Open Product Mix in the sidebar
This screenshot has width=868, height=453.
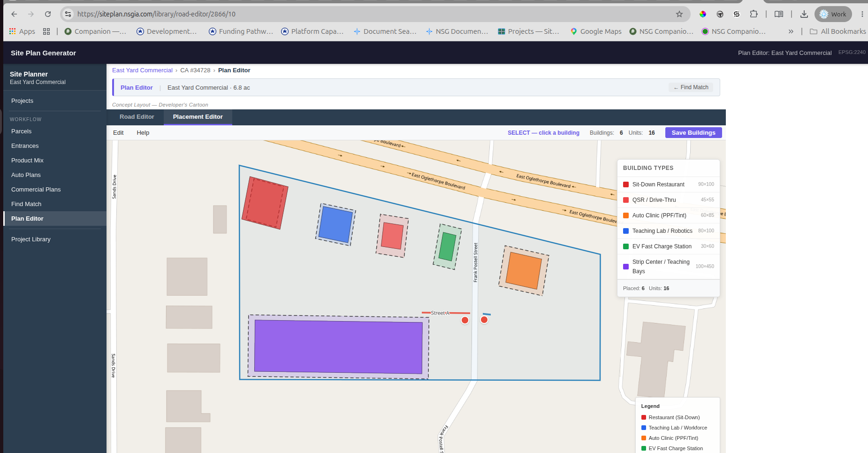coord(55,161)
